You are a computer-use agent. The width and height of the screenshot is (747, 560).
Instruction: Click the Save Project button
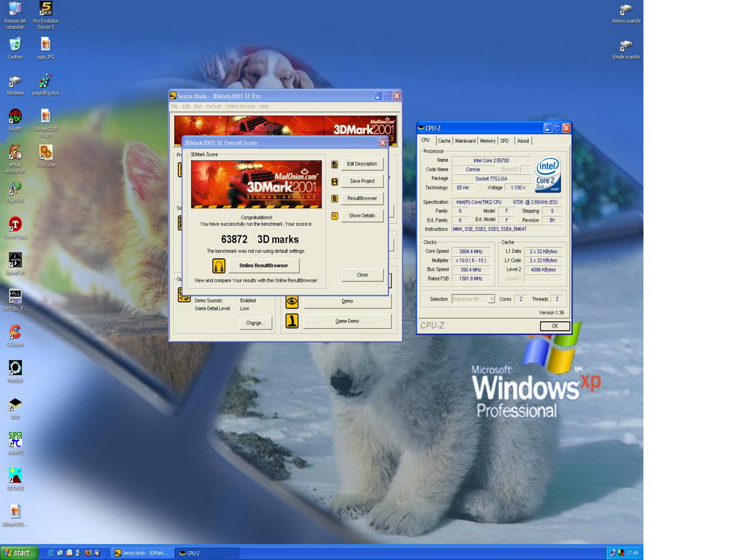click(x=362, y=181)
